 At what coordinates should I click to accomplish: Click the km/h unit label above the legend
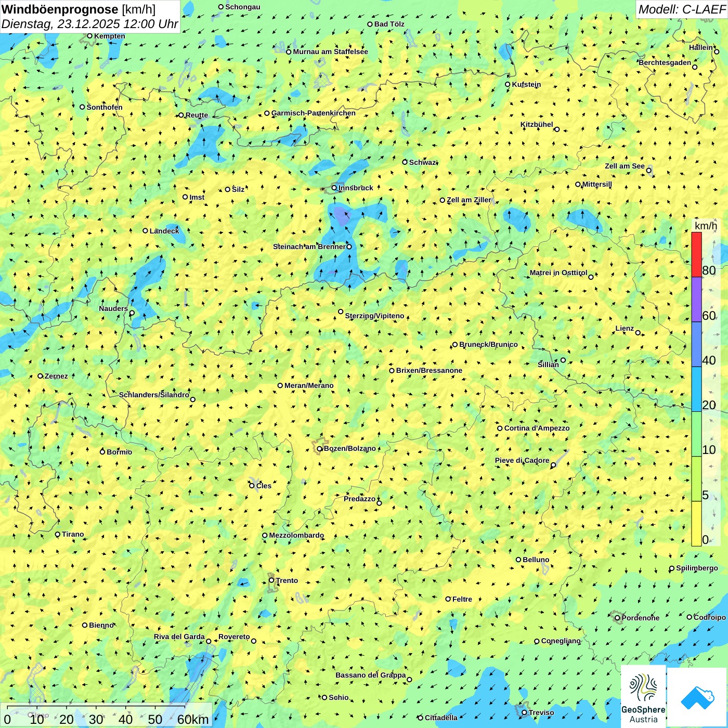[x=706, y=226]
